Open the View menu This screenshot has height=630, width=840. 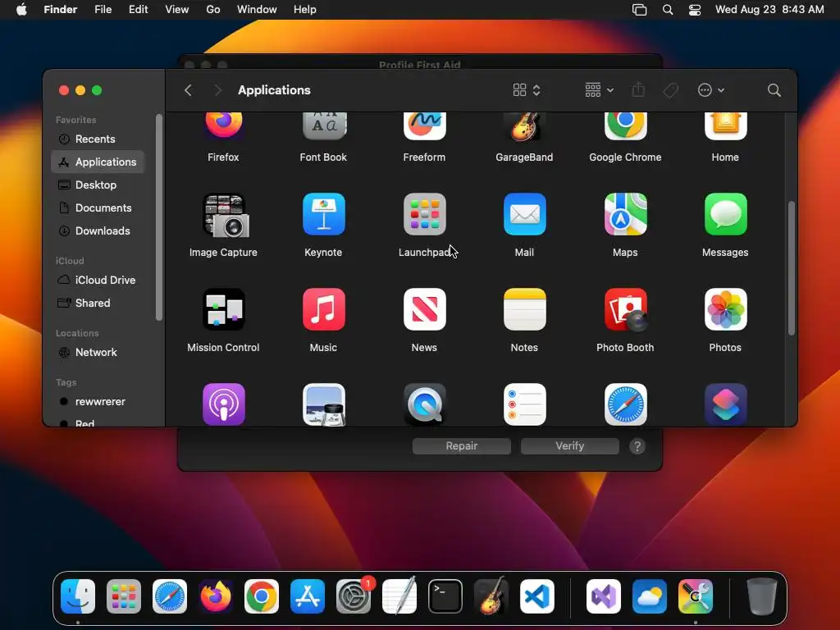click(177, 10)
